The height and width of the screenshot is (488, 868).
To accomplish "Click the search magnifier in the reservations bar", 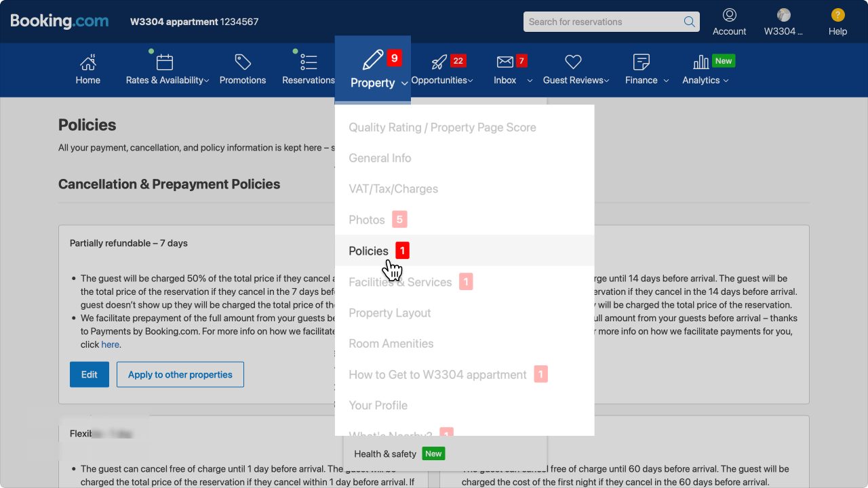I will click(689, 21).
